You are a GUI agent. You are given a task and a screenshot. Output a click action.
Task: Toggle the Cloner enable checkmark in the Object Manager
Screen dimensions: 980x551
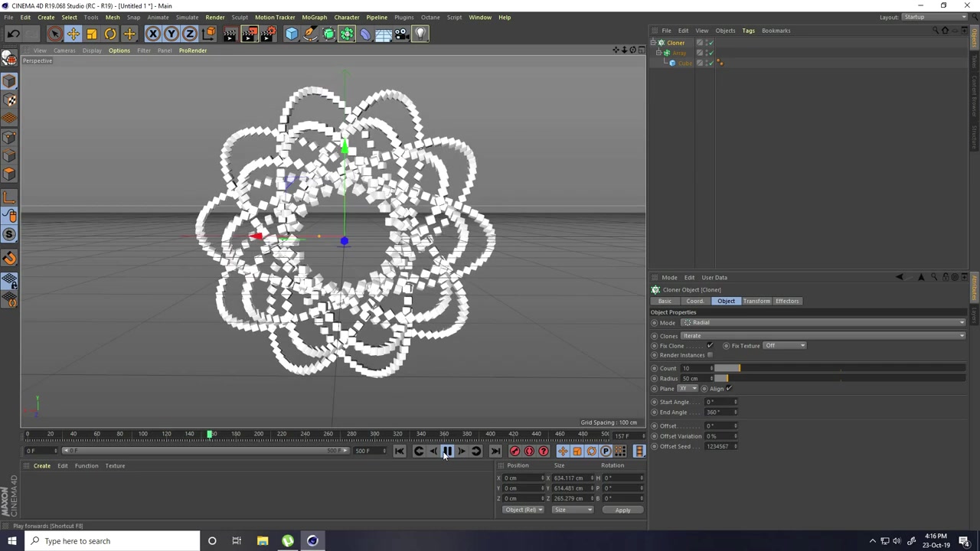coord(710,43)
